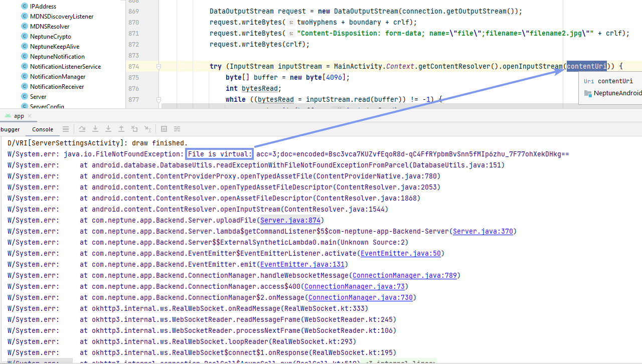
Task: Collapse the code fold arrow at line 877
Action: (x=158, y=100)
